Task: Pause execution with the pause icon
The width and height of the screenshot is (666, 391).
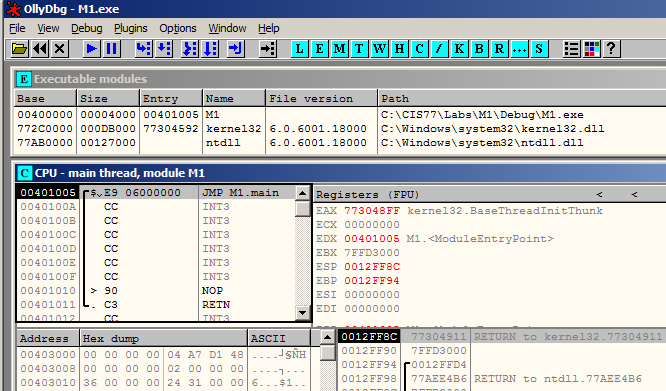Action: 111,49
